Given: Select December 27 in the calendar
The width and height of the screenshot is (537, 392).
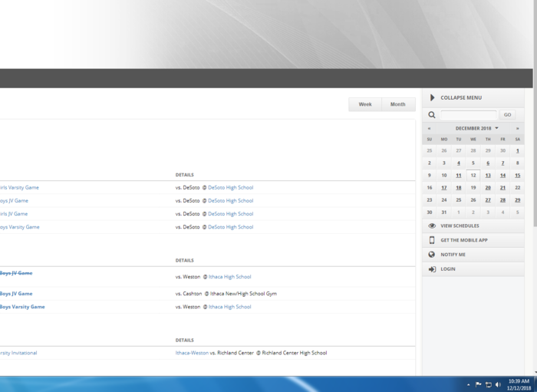Looking at the screenshot, I should point(488,200).
